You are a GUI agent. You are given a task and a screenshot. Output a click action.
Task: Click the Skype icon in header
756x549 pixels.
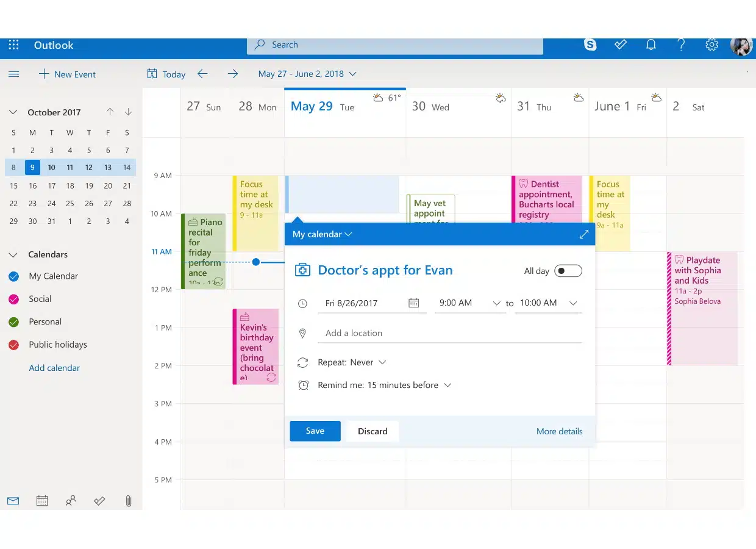click(x=590, y=45)
